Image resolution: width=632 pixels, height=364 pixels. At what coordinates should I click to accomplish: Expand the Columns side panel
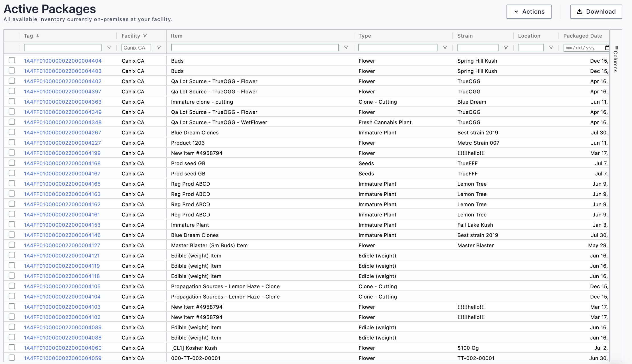pyautogui.click(x=615, y=59)
